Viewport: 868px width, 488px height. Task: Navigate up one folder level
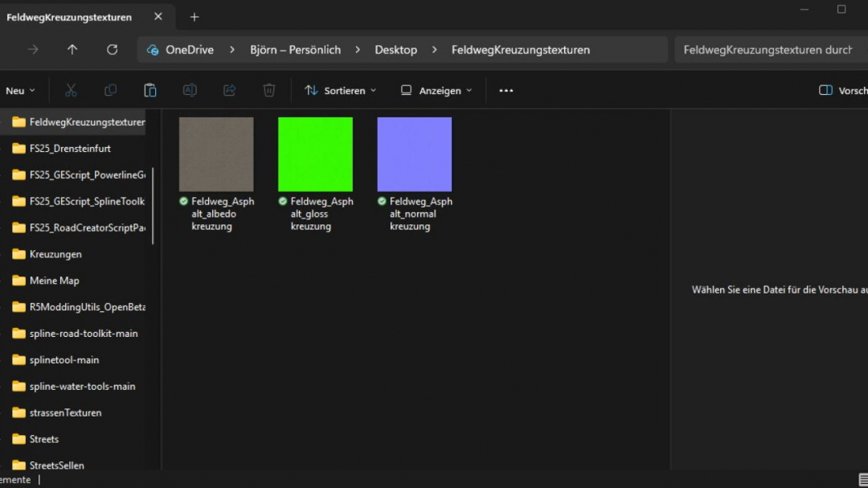[x=72, y=49]
